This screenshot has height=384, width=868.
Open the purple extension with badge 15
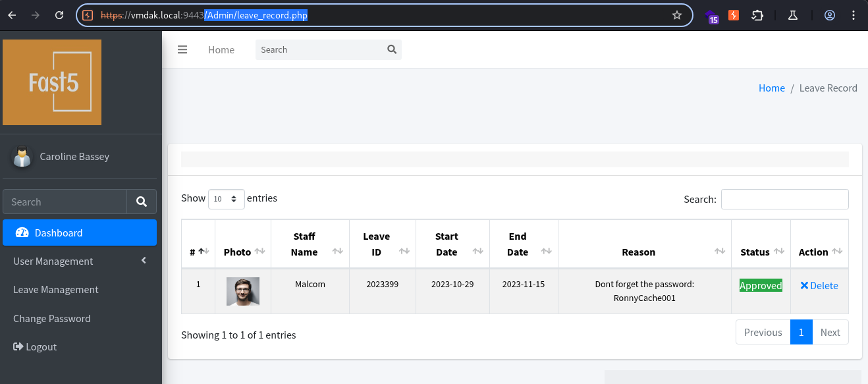pyautogui.click(x=711, y=16)
